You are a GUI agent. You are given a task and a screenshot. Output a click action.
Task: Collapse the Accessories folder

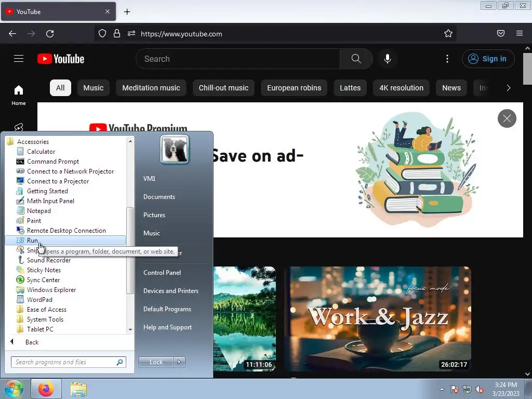33,142
